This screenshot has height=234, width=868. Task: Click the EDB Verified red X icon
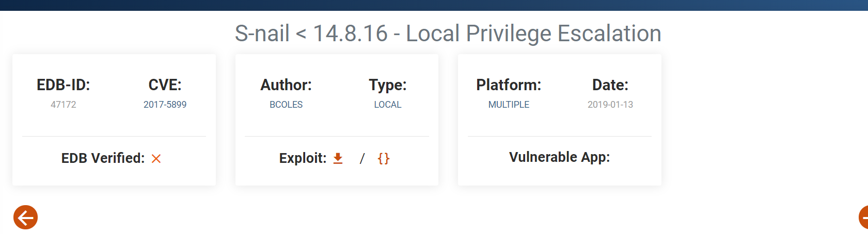pos(156,159)
